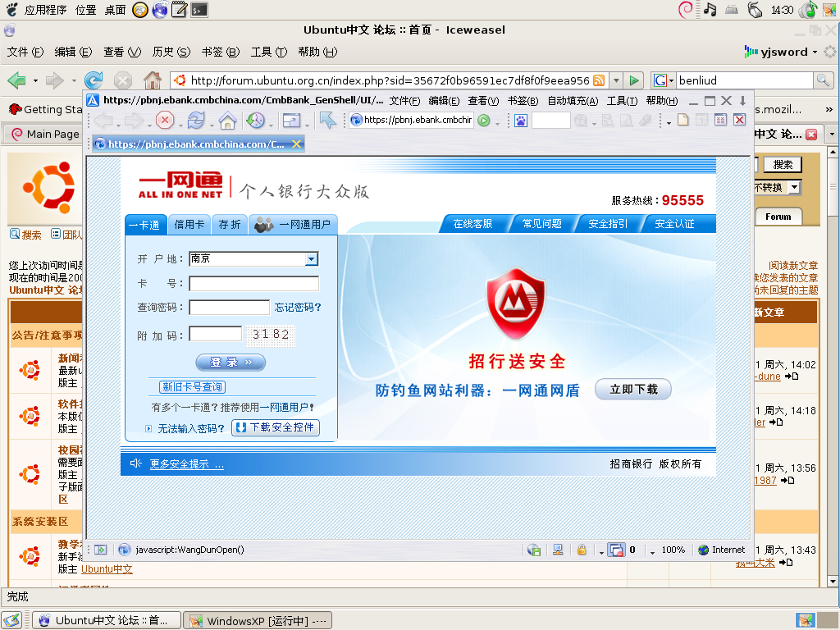Open the text editor launcher in top panel
The image size is (840, 630).
180,10
